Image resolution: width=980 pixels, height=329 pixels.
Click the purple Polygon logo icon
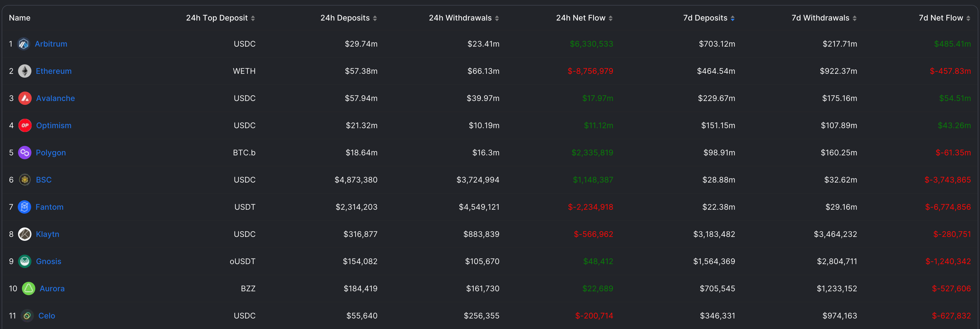click(x=25, y=153)
